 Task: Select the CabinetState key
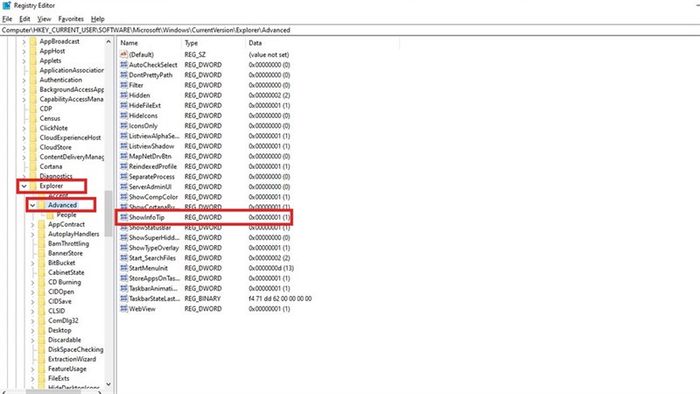coord(66,273)
